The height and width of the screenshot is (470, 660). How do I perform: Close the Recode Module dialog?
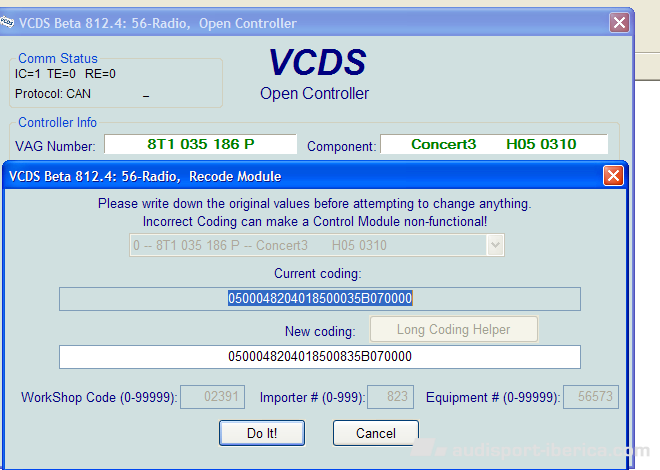613,175
